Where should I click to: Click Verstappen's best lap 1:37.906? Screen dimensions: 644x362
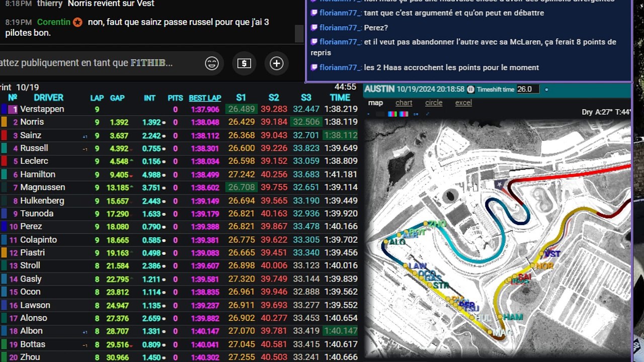pyautogui.click(x=205, y=110)
